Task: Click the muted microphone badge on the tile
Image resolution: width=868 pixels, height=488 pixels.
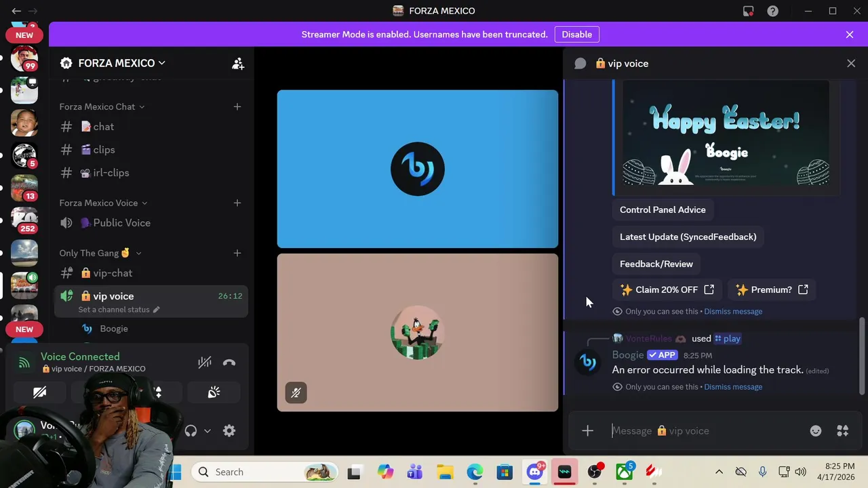Action: coord(296,392)
